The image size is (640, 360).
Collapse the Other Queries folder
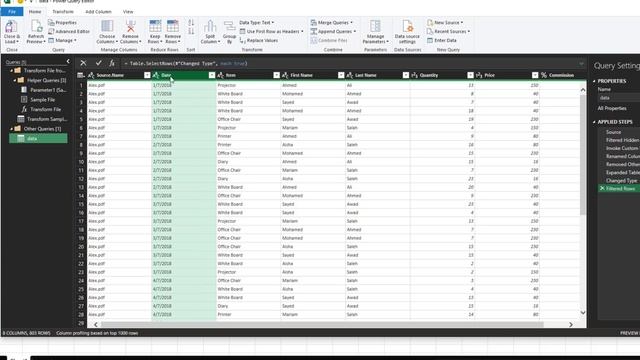tap(11, 129)
